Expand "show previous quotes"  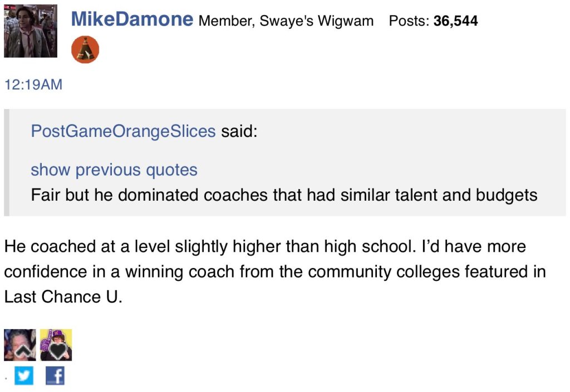click(114, 170)
